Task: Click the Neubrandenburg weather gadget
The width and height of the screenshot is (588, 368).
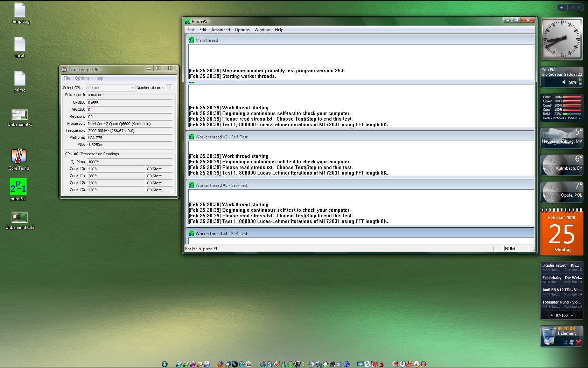Action: pos(562,138)
